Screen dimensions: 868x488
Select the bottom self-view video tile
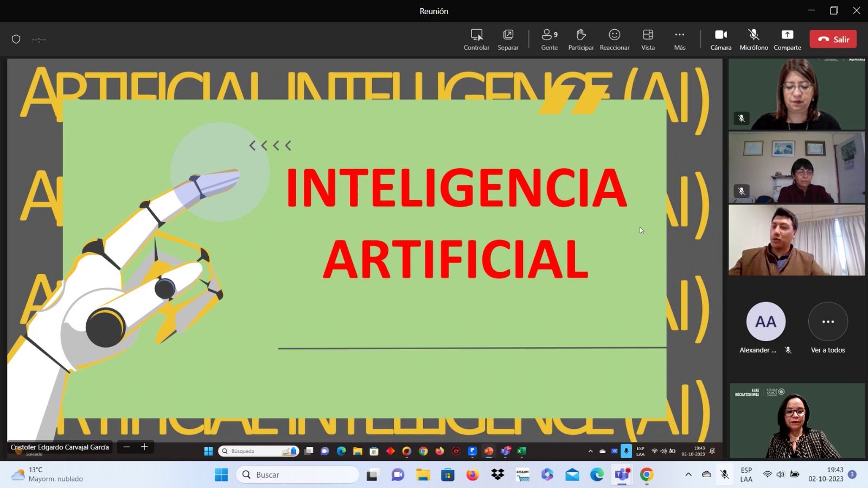pos(797,421)
